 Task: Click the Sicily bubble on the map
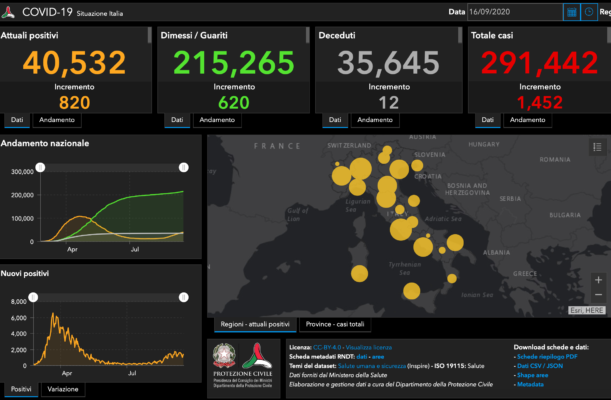(411, 291)
